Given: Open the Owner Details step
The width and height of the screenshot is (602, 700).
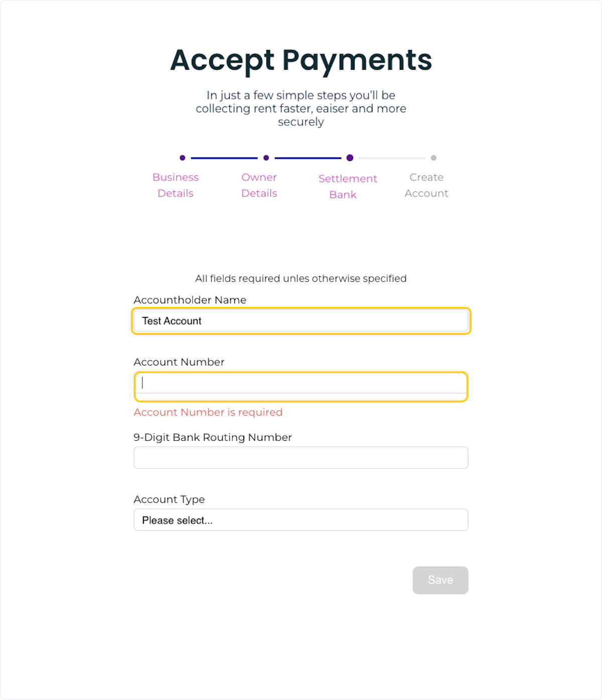Looking at the screenshot, I should coord(259,185).
